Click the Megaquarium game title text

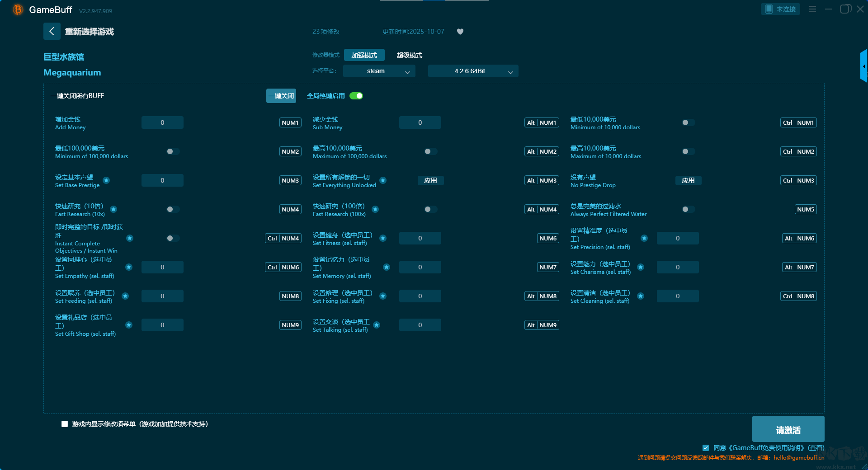72,73
